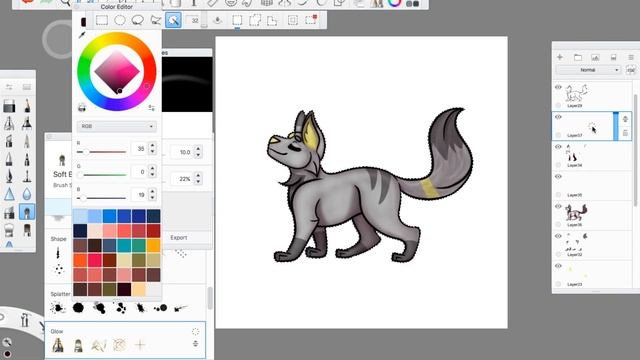Select the triangular blue brush in palette

9,194
